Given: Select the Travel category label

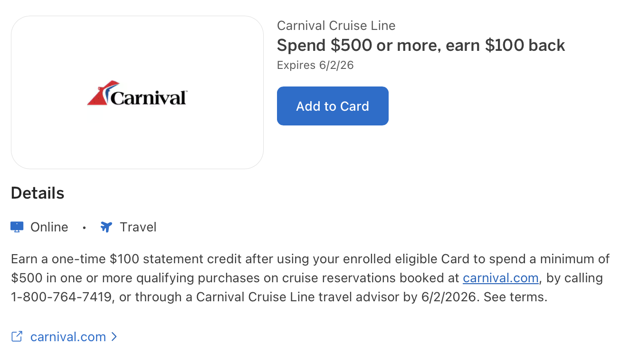Looking at the screenshot, I should click(x=138, y=227).
